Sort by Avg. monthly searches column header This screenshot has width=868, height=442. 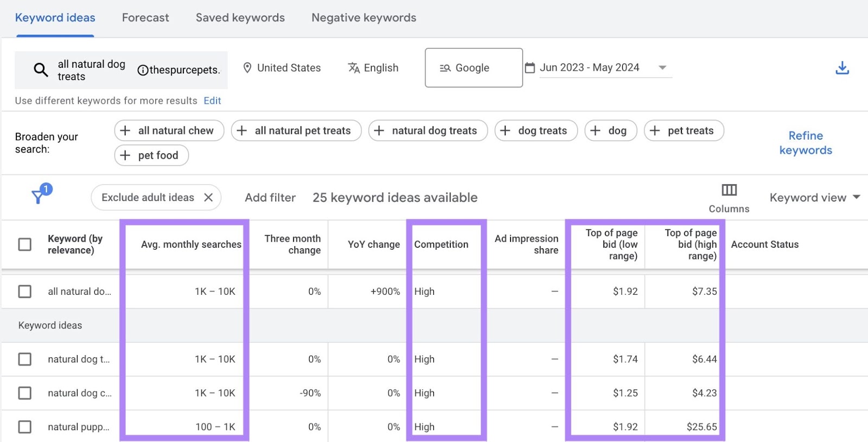coord(190,244)
